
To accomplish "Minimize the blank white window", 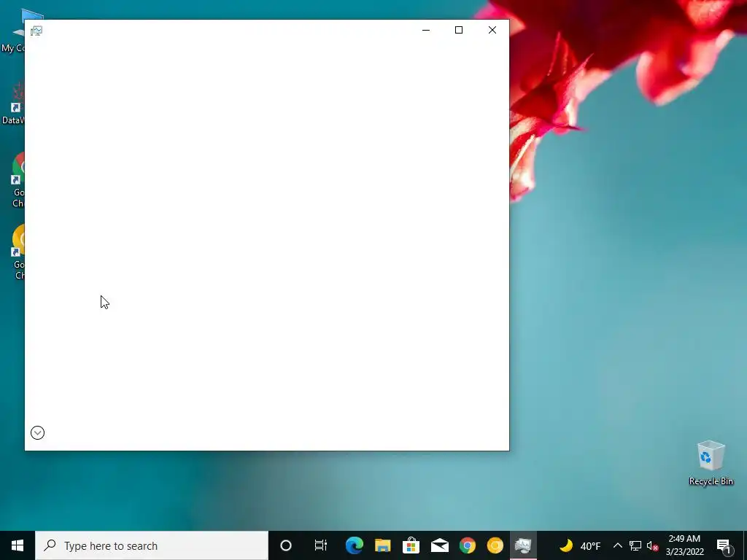I will point(426,30).
